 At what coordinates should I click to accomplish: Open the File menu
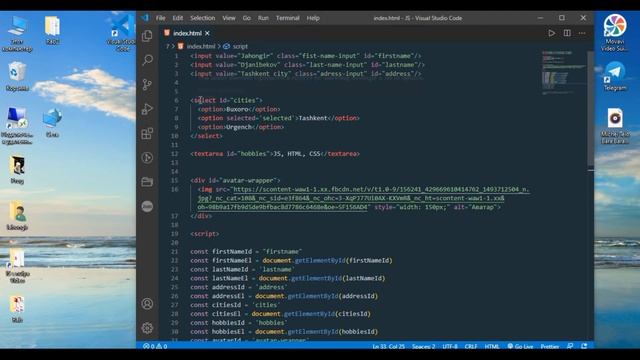[x=160, y=18]
